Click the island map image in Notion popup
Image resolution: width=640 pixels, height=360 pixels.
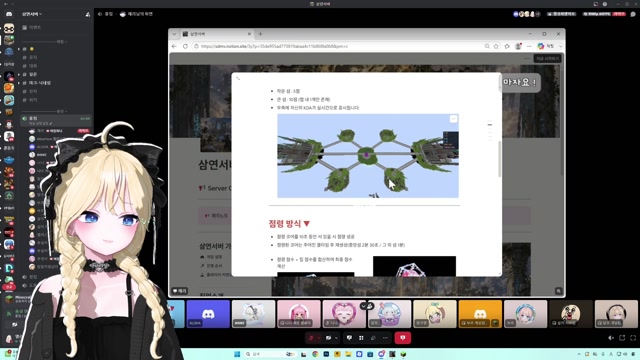pos(368,156)
